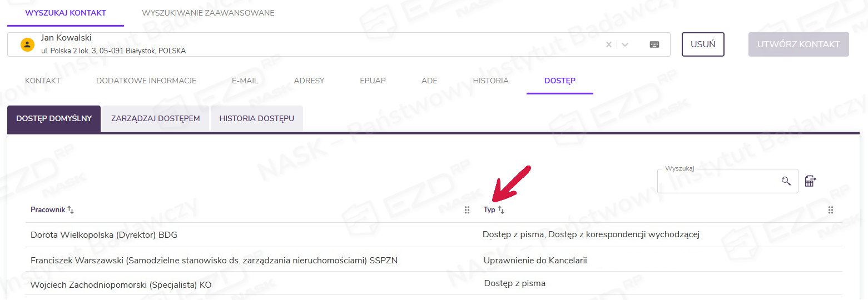Go to the ePUAP tab
The width and height of the screenshot is (868, 300).
click(x=373, y=81)
